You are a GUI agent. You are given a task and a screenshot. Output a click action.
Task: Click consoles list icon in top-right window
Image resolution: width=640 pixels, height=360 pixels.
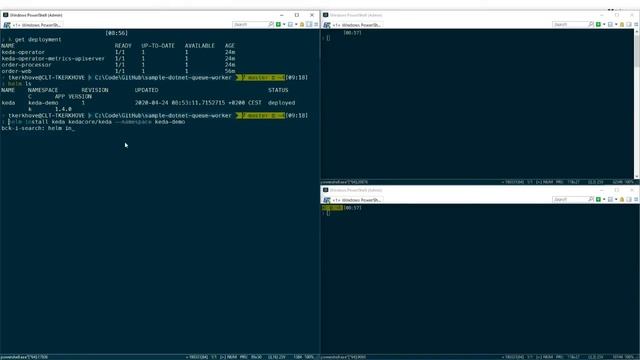coord(611,24)
